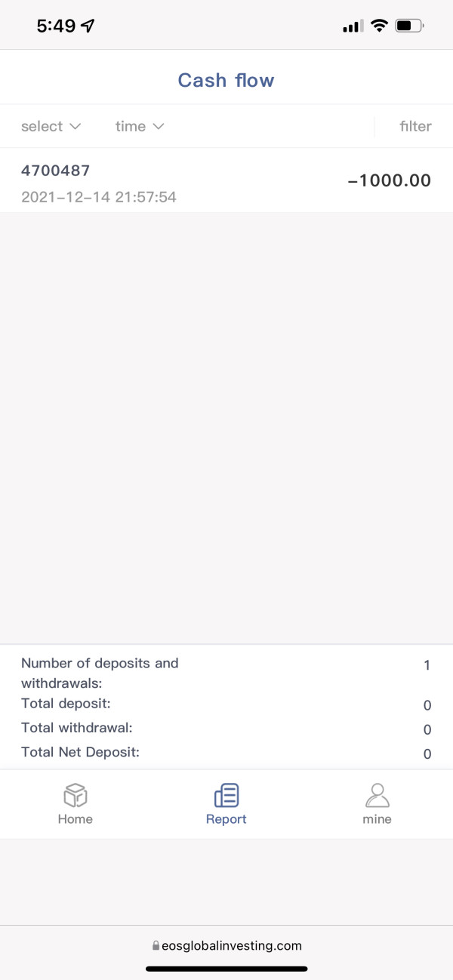453x980 pixels.
Task: Tap the location arrow status icon
Action: pos(88,26)
